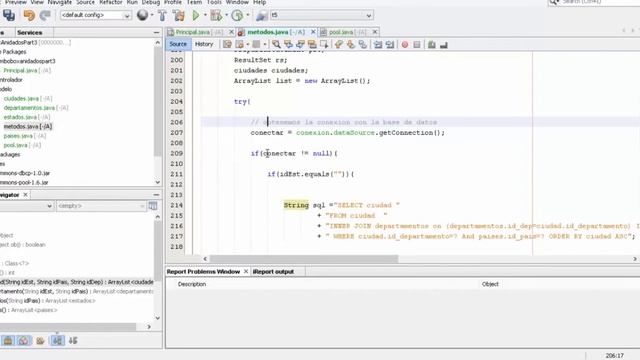Click the Redo arrow icon
Viewport: 640px width, 360px height.
click(x=45, y=16)
